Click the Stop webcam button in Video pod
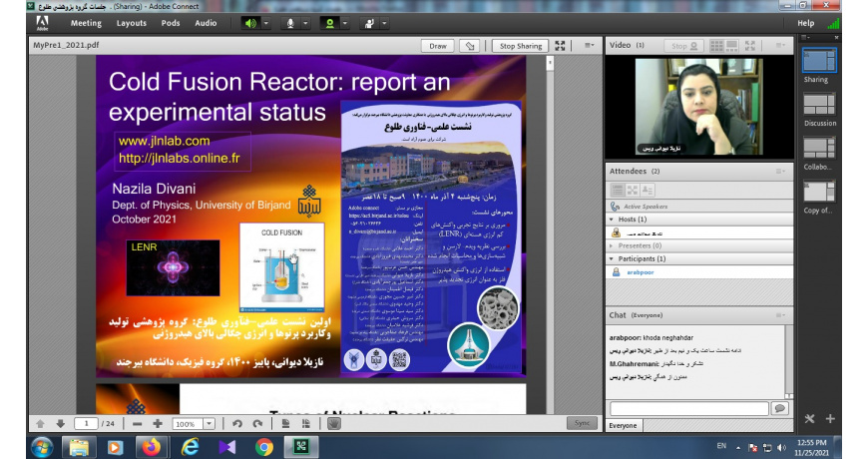 [684, 46]
